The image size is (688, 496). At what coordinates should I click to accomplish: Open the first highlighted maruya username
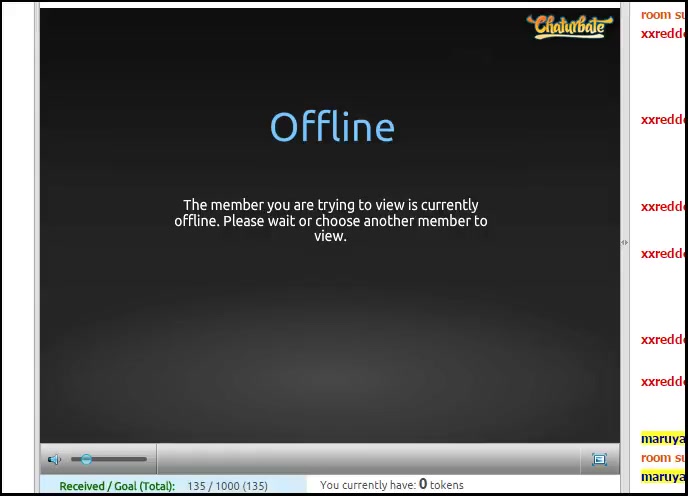[x=663, y=438]
